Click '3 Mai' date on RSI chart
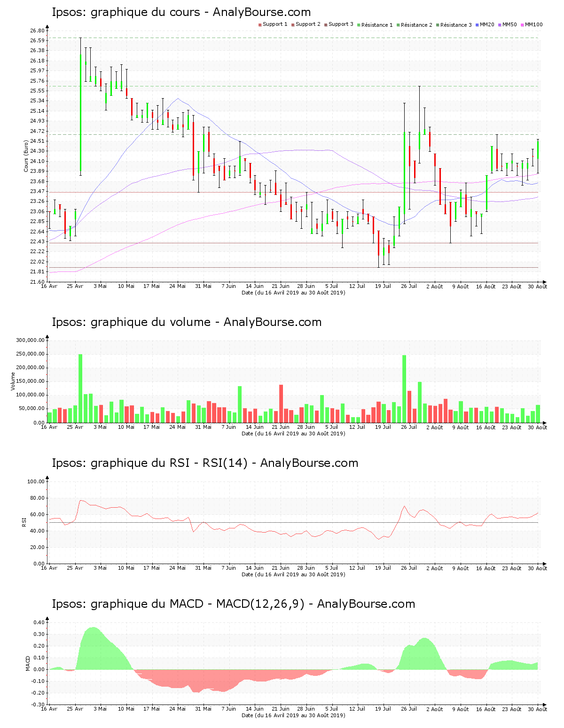 (x=100, y=568)
